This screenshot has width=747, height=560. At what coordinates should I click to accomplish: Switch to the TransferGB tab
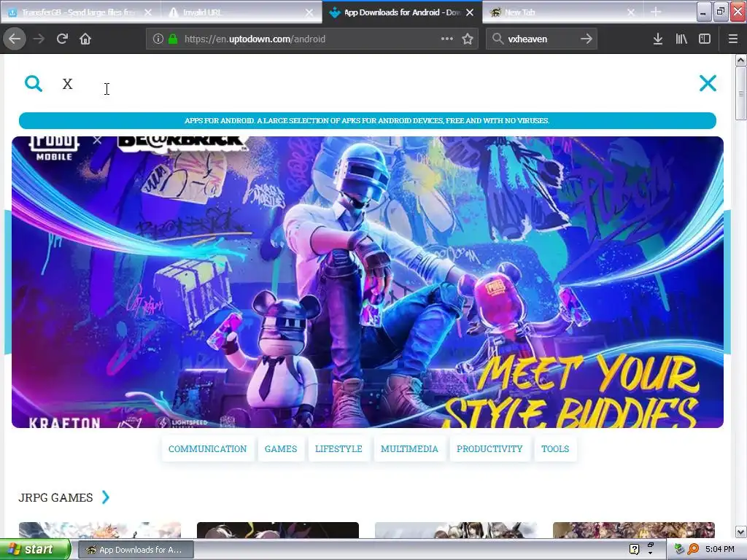pyautogui.click(x=80, y=12)
